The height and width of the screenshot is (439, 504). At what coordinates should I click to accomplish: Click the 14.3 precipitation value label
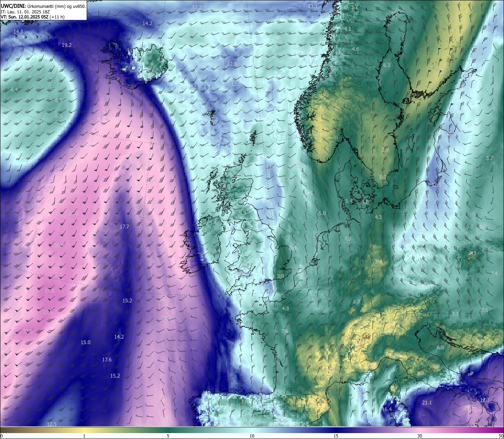pyautogui.click(x=18, y=31)
